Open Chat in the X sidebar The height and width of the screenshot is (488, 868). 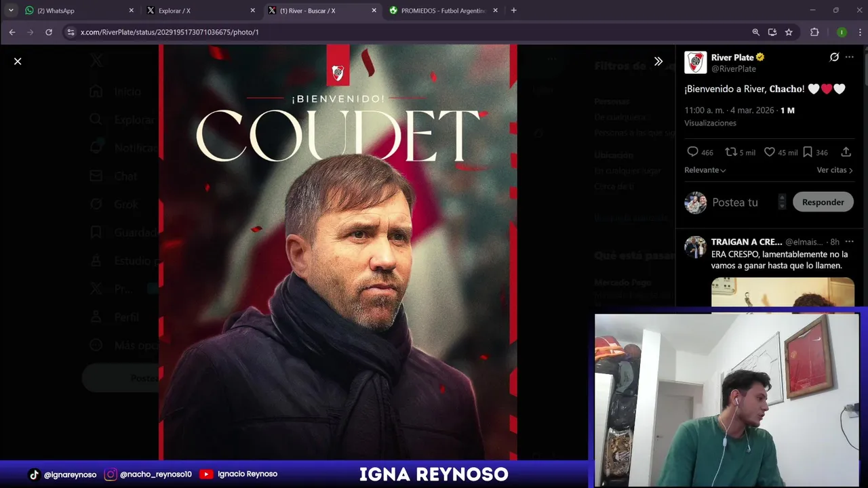coord(114,176)
